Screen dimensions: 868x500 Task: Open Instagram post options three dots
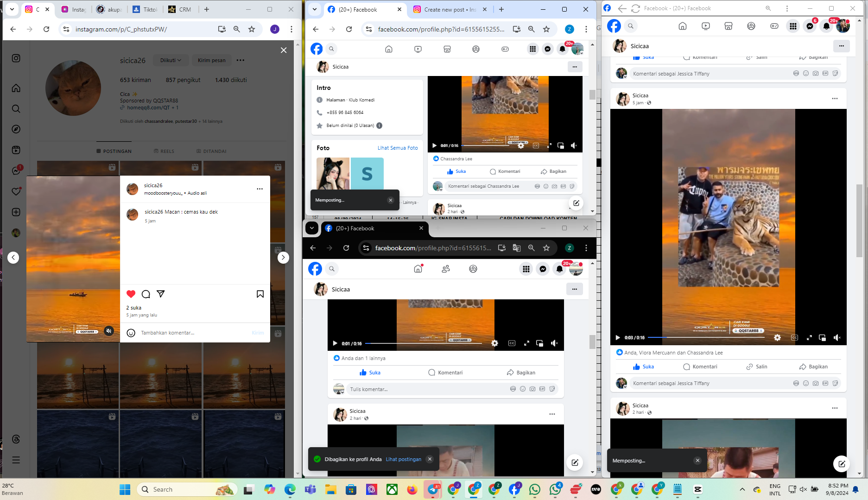pos(260,189)
